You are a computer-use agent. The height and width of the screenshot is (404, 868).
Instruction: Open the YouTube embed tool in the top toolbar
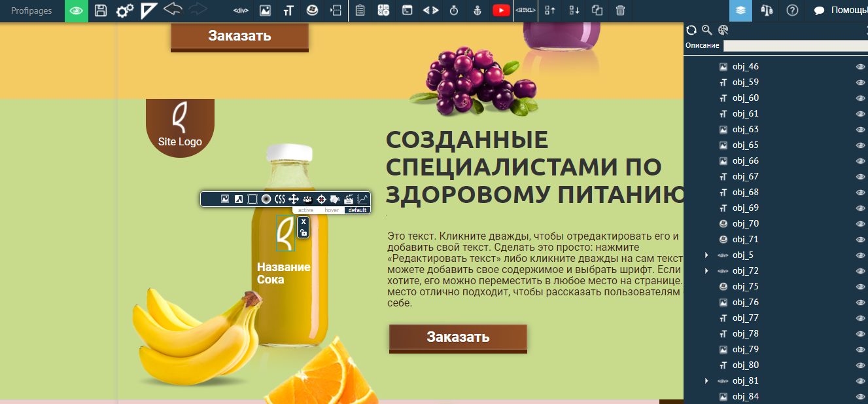click(501, 10)
